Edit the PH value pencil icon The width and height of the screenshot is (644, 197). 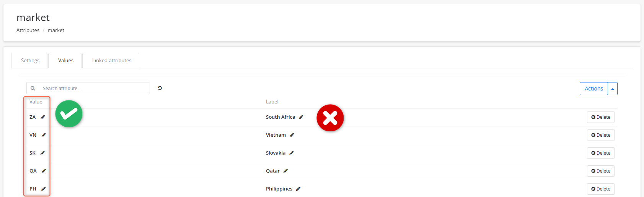click(44, 189)
